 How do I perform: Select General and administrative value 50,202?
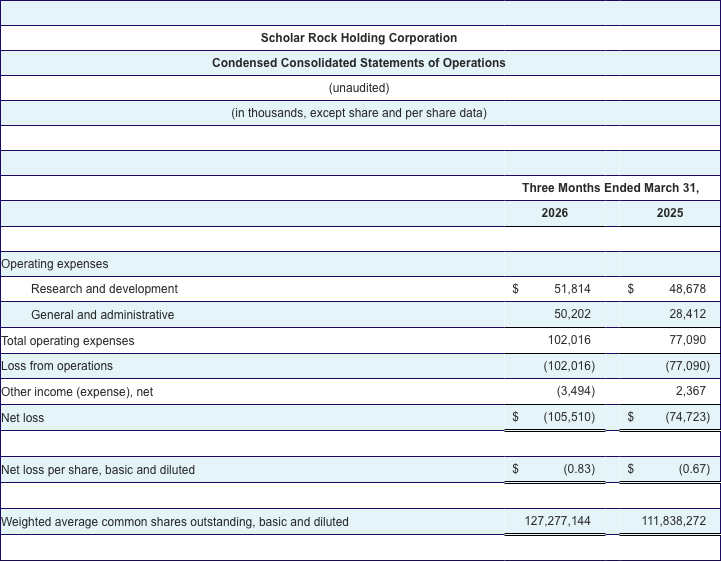coord(572,314)
